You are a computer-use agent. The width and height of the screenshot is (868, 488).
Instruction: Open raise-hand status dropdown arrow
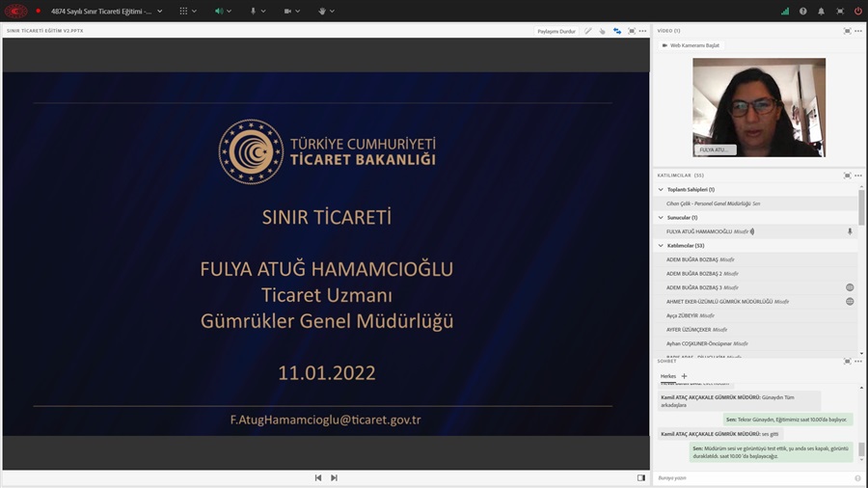point(332,11)
